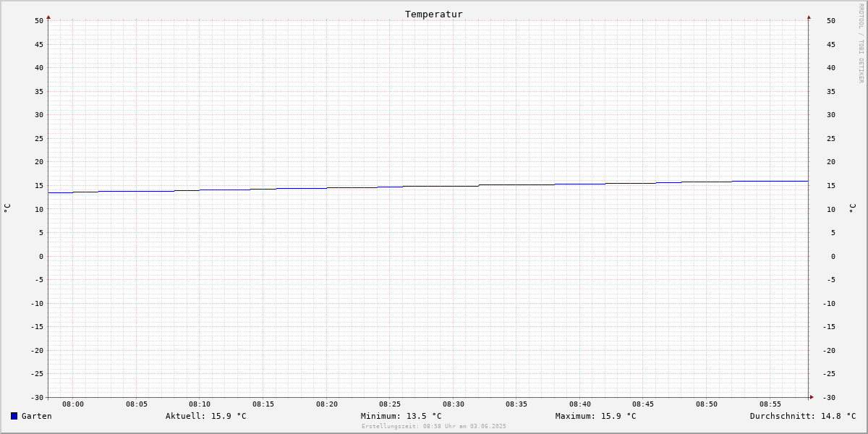
Task: Click the 10 label on the right axis
Action: [x=831, y=209]
